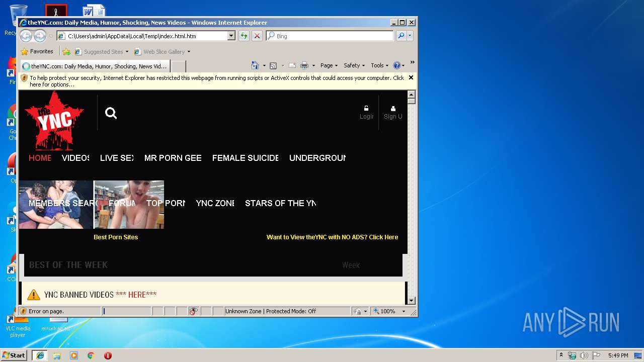Screen dimensions: 644x362
Task: Open the media player taskbar icon
Action: [x=74, y=355]
